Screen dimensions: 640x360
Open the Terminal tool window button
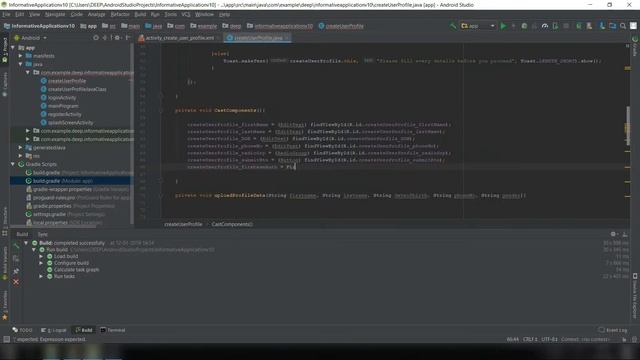coord(113,330)
